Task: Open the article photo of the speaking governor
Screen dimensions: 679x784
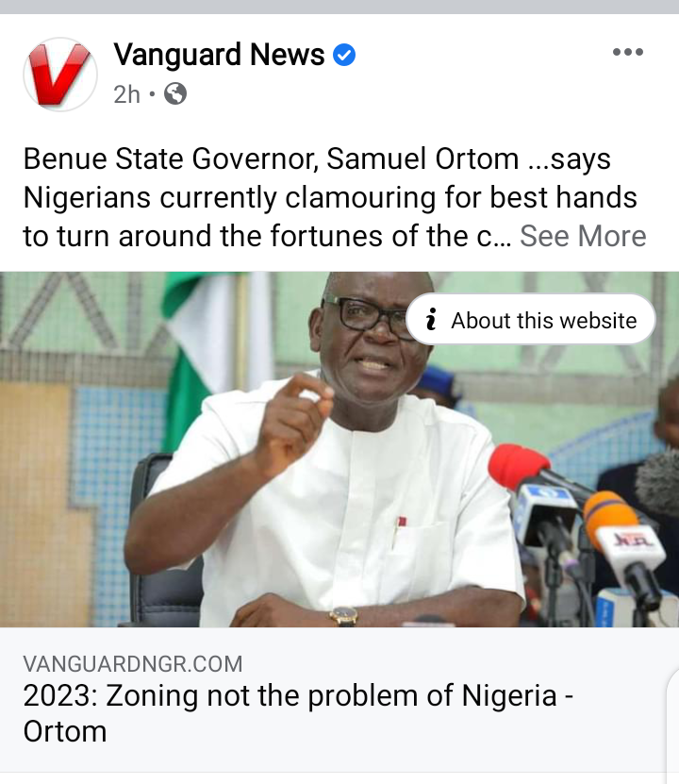Action: coord(339,449)
